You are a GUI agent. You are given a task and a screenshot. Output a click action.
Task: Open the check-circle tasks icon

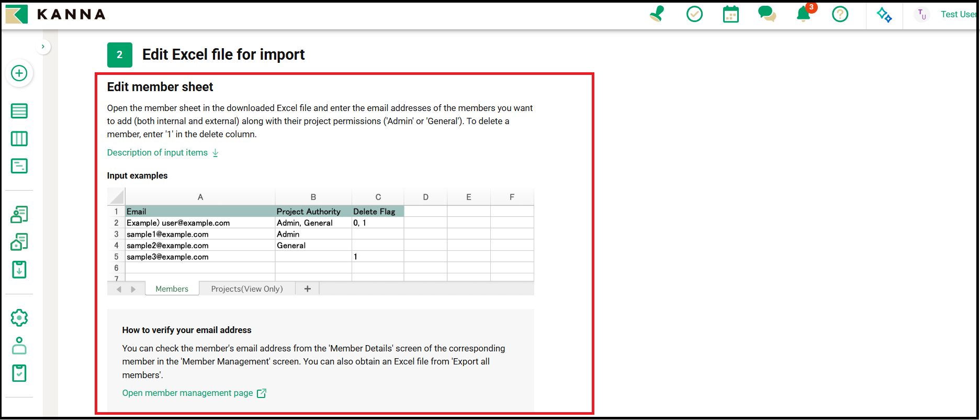tap(694, 14)
